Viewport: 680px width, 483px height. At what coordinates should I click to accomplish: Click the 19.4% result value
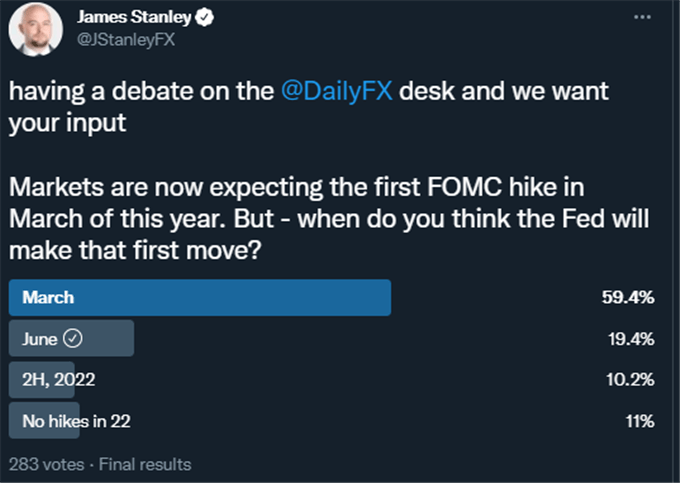631,339
